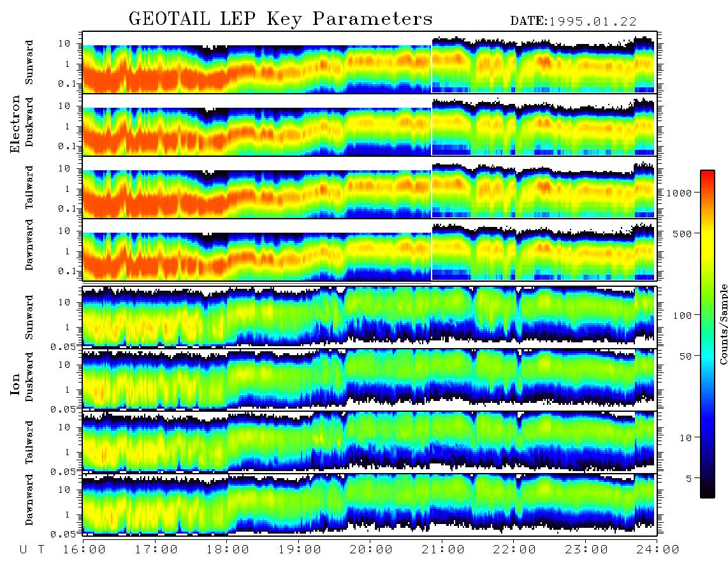Click the "500" colorbar tick label

click(682, 233)
